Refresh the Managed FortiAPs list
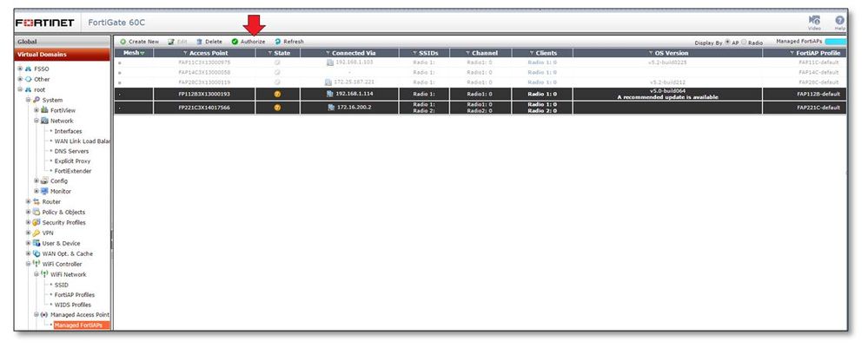The image size is (868, 348). point(289,42)
